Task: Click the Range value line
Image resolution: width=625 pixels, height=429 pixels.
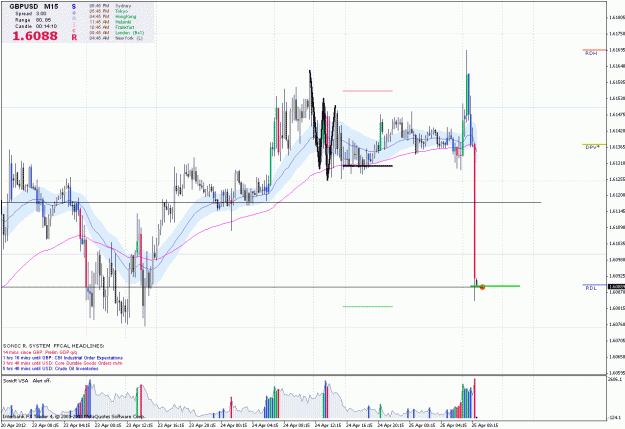Action: click(x=33, y=20)
